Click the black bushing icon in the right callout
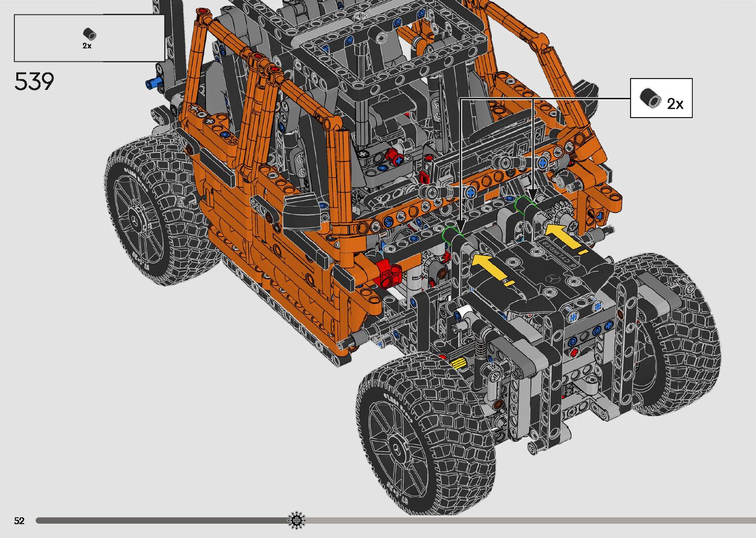The height and width of the screenshot is (538, 756). click(x=650, y=98)
